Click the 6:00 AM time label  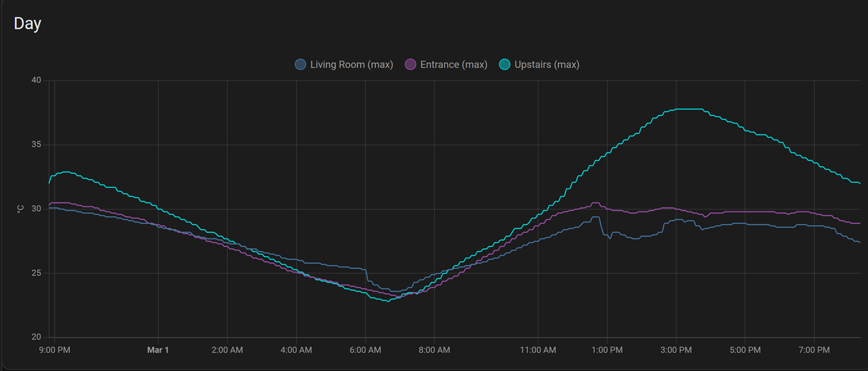click(365, 350)
